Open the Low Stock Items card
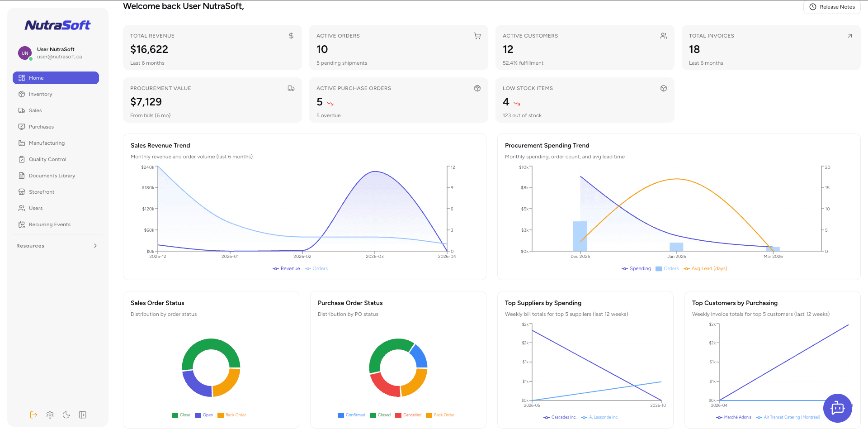Viewport: 868px width, 434px height. (585, 100)
